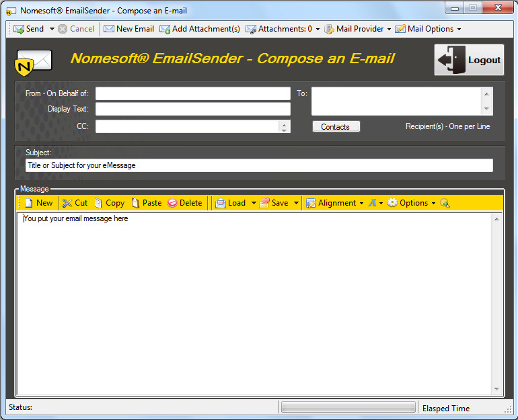This screenshot has height=420, width=518.
Task: Click the Cut scissors icon
Action: coord(67,203)
